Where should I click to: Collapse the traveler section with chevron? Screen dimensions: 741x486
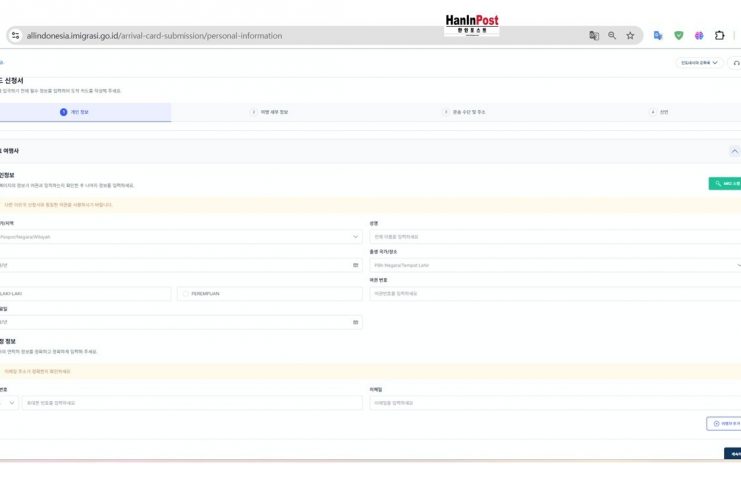click(735, 151)
